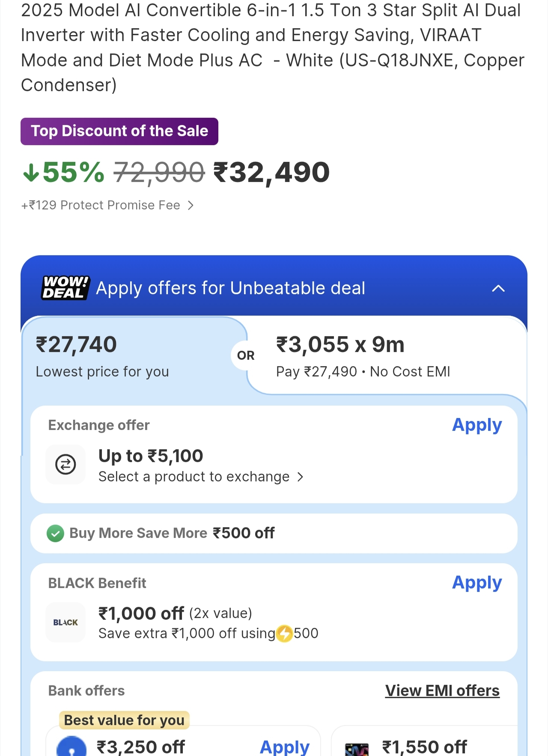Screen dimensions: 548x756
Task: Toggle the Buy More Save More checkmark
Action: tap(55, 534)
